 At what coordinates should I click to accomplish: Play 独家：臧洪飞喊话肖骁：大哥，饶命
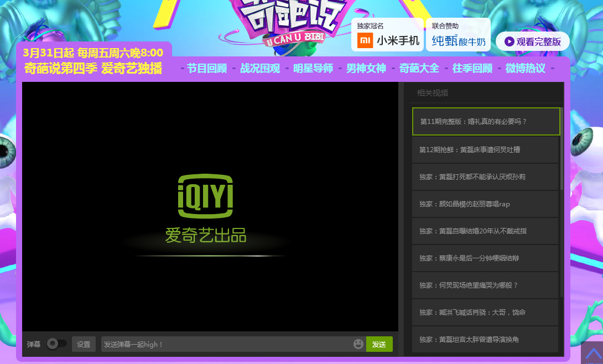click(x=485, y=313)
